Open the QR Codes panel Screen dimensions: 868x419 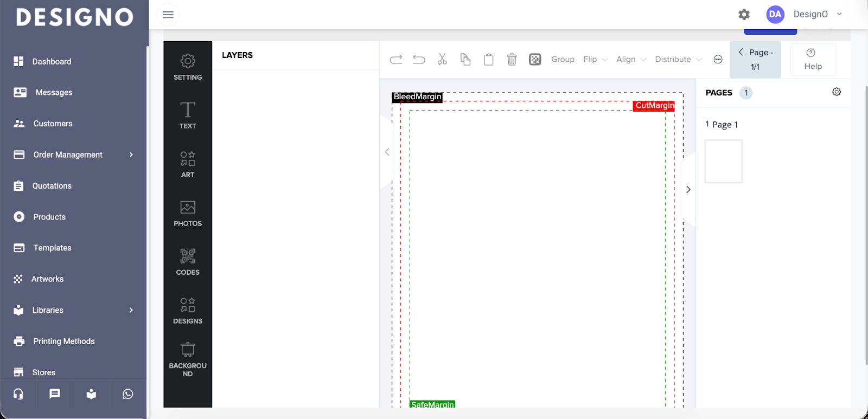(187, 262)
